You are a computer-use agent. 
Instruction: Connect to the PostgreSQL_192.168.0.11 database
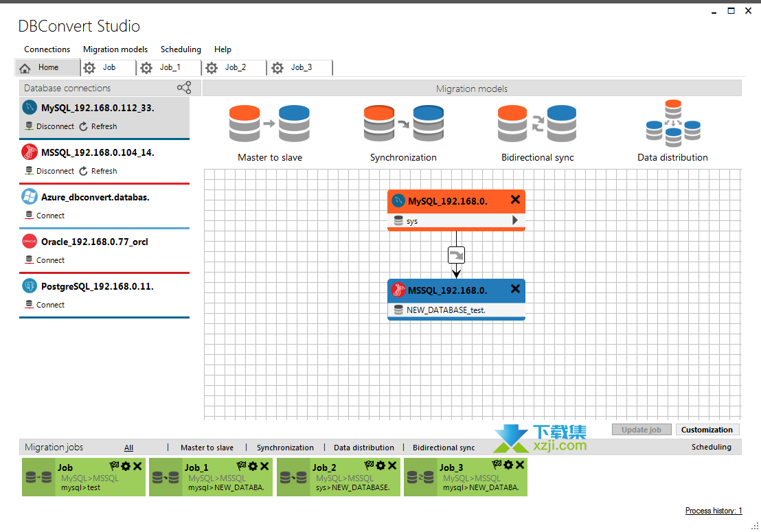pos(45,305)
